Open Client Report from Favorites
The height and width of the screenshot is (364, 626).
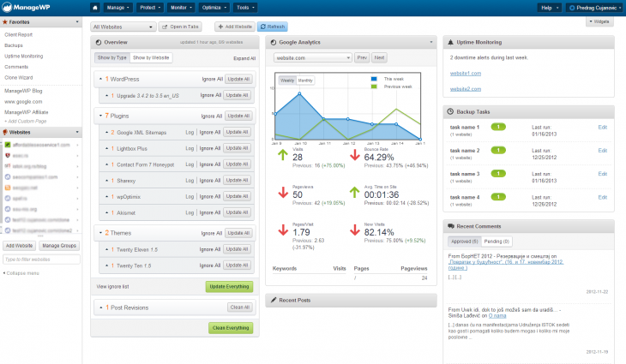(x=18, y=34)
